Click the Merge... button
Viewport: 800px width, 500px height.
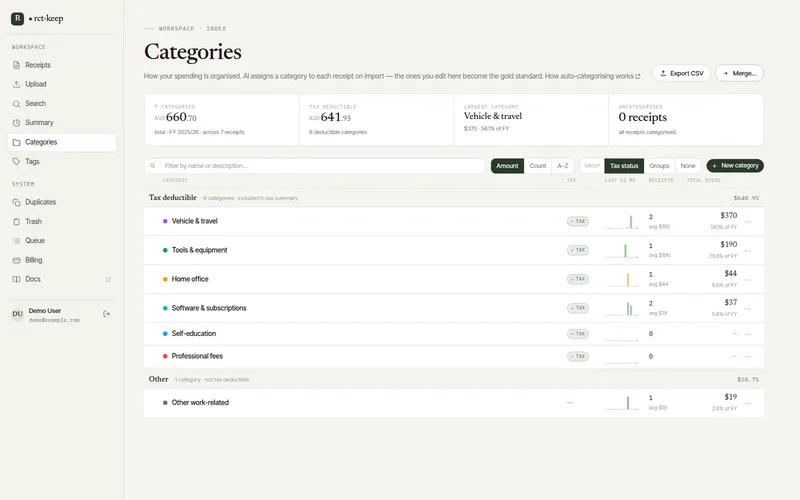click(x=739, y=73)
